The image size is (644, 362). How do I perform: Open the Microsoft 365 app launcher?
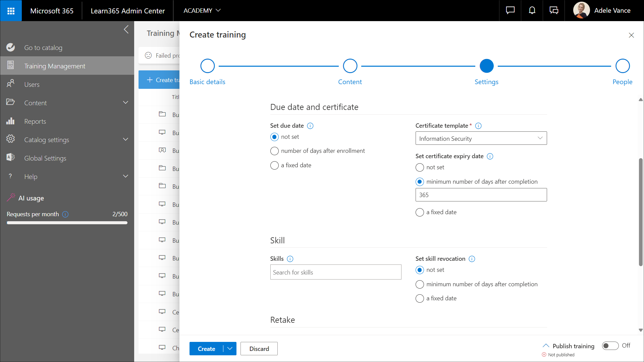click(11, 11)
